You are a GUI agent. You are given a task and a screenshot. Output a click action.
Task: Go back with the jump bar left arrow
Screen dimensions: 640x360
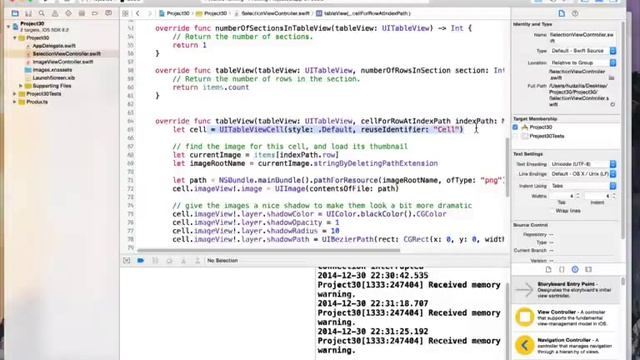138,13
